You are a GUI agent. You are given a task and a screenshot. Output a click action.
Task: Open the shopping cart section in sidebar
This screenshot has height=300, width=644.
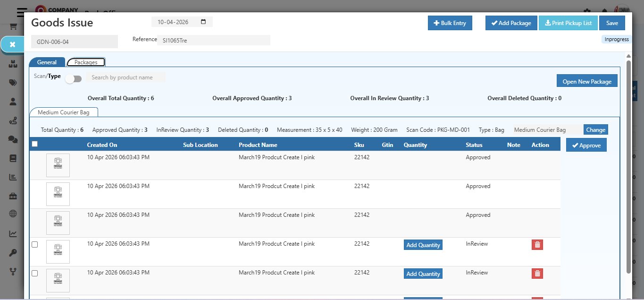coord(13,26)
